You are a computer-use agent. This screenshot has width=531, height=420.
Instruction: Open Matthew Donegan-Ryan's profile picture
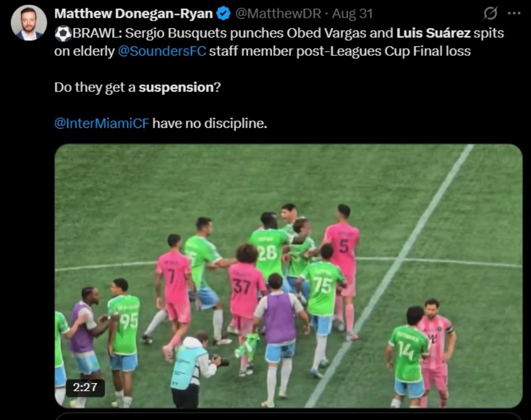[29, 23]
